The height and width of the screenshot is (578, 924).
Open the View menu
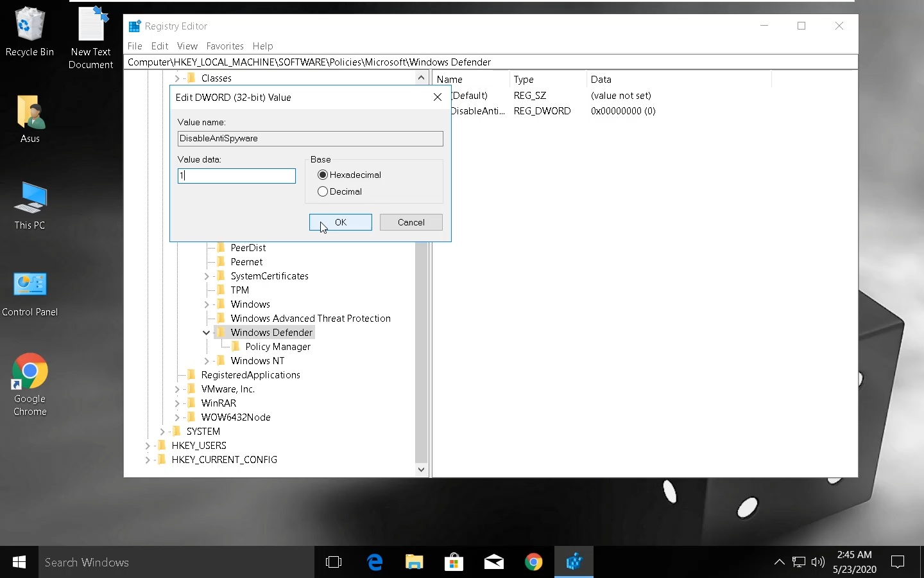click(x=187, y=46)
